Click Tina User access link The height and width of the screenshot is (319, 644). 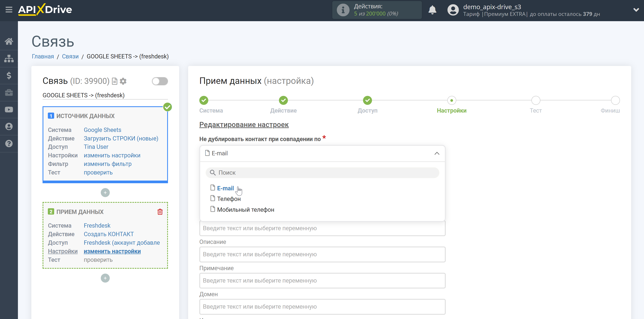click(x=96, y=147)
